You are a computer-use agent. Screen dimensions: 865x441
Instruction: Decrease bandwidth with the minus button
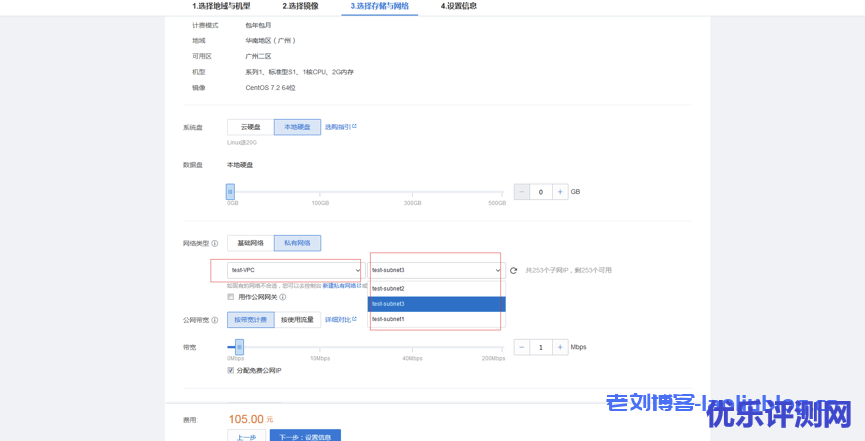point(522,347)
